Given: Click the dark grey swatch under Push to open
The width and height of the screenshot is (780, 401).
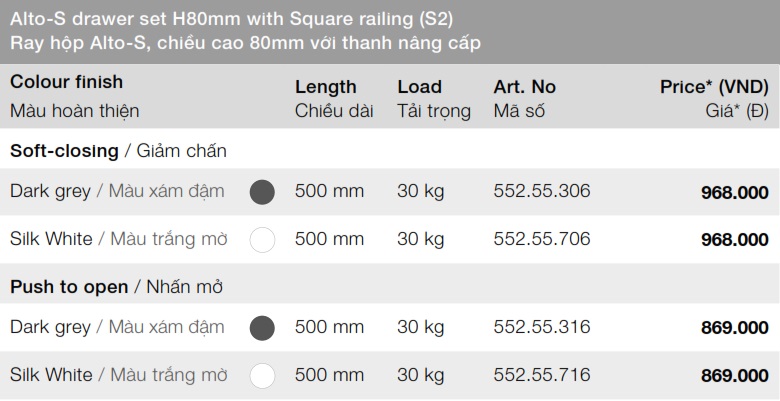Looking at the screenshot, I should pyautogui.click(x=262, y=328).
